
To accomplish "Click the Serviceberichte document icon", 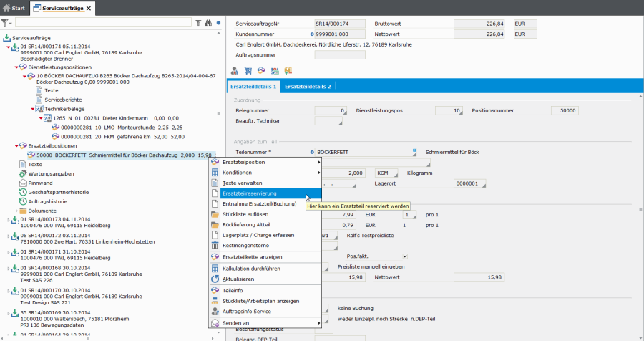I will (x=39, y=100).
